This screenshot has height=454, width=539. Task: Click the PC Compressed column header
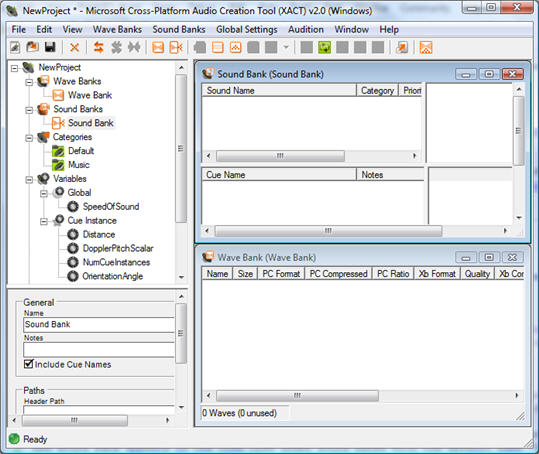coord(338,274)
